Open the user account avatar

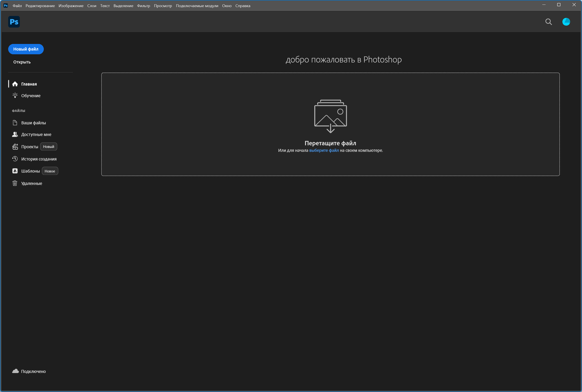[566, 22]
